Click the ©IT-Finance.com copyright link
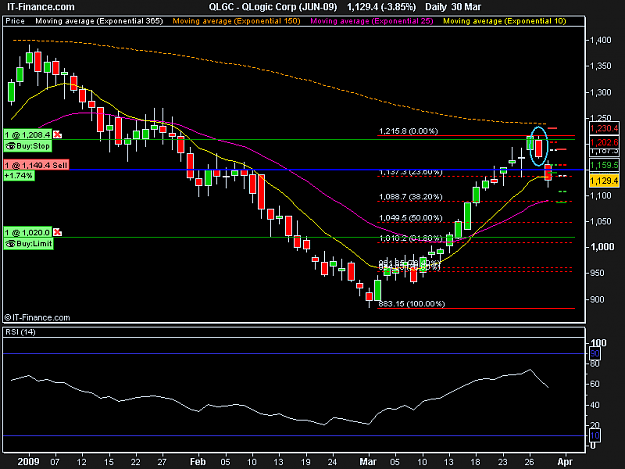 [x=37, y=318]
